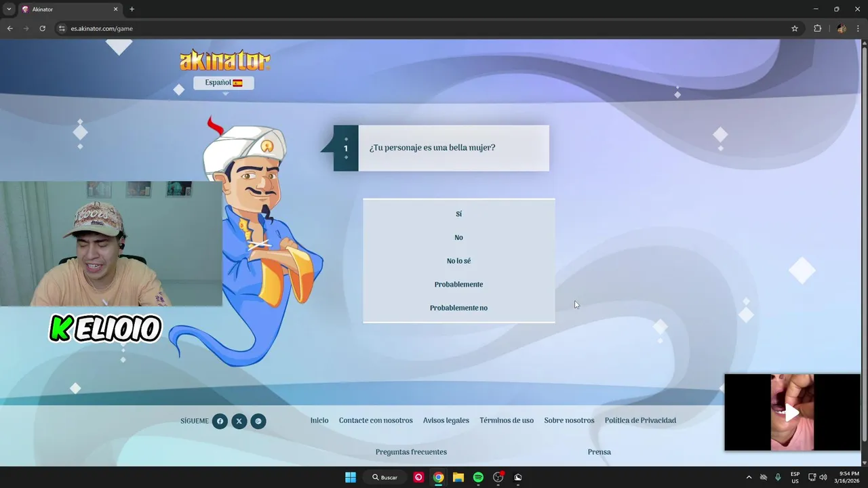
Task: Switch the ESP US input language
Action: click(795, 477)
